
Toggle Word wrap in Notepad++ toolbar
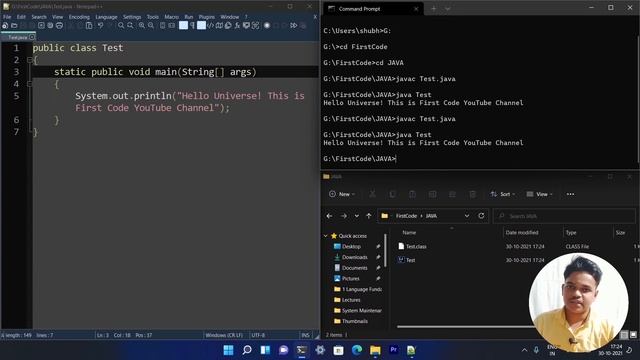(x=183, y=25)
